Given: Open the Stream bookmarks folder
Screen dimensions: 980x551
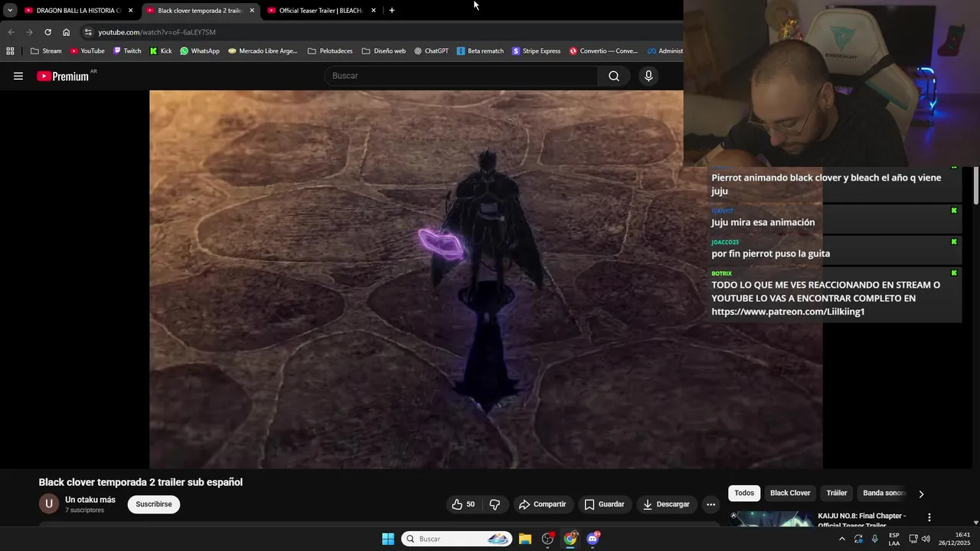Looking at the screenshot, I should pyautogui.click(x=46, y=51).
